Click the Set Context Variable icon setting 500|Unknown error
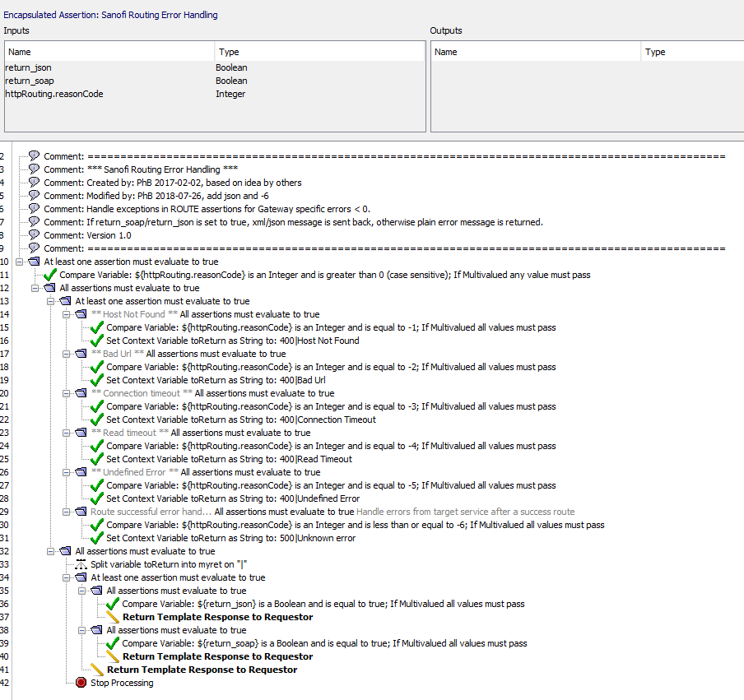Viewport: 744px width, 700px height. pos(96,538)
